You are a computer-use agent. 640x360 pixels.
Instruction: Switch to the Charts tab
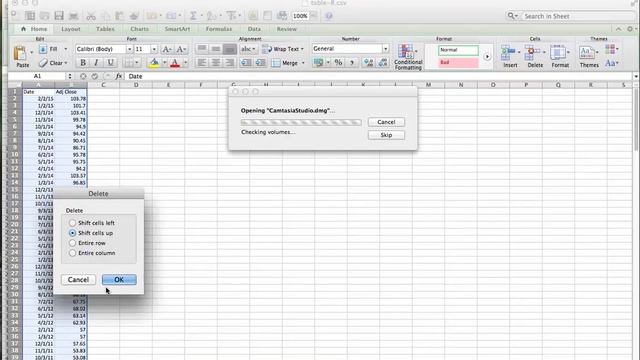pos(140,29)
